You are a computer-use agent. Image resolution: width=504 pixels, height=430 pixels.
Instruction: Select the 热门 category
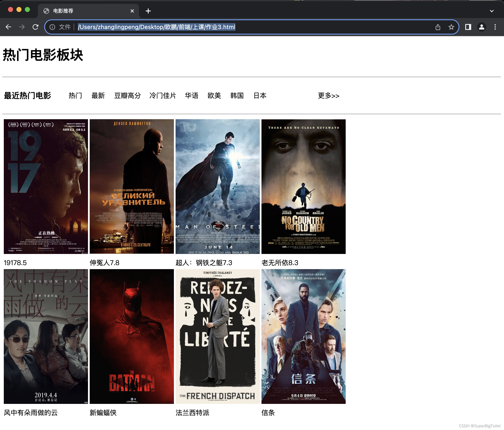point(75,96)
